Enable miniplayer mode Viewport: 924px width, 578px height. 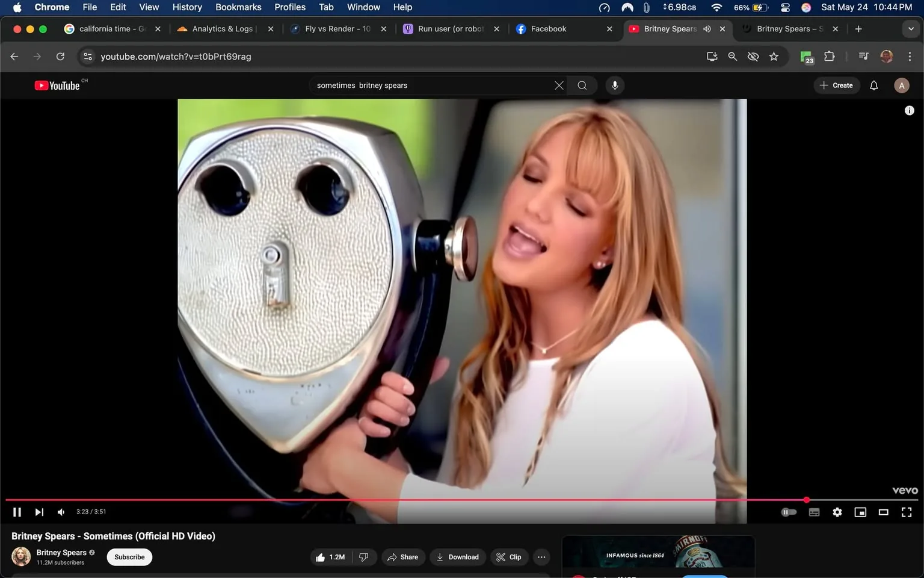[x=860, y=512]
